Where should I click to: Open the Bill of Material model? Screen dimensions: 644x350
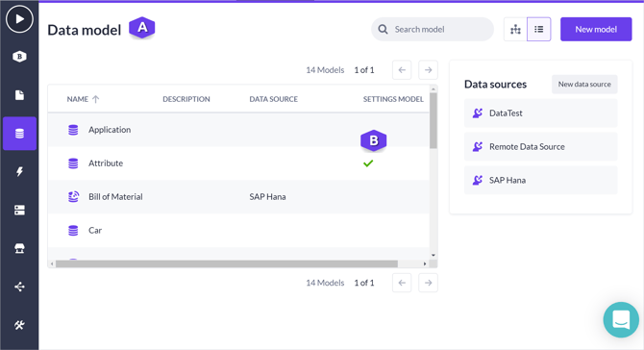[x=238, y=197]
